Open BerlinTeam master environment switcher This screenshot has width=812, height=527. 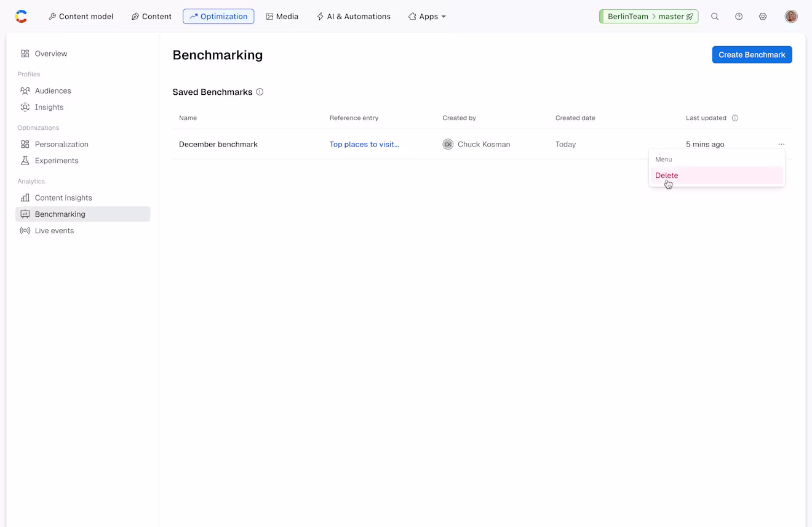coord(648,17)
